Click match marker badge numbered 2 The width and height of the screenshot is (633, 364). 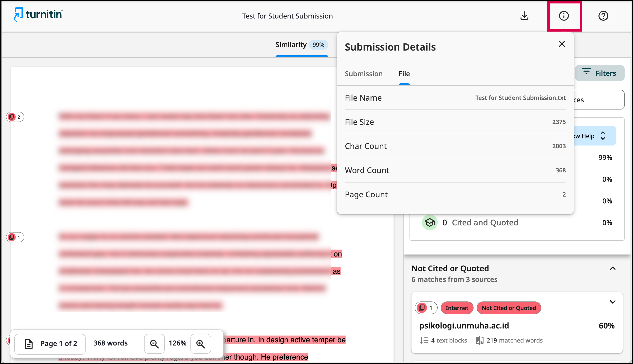(x=15, y=117)
